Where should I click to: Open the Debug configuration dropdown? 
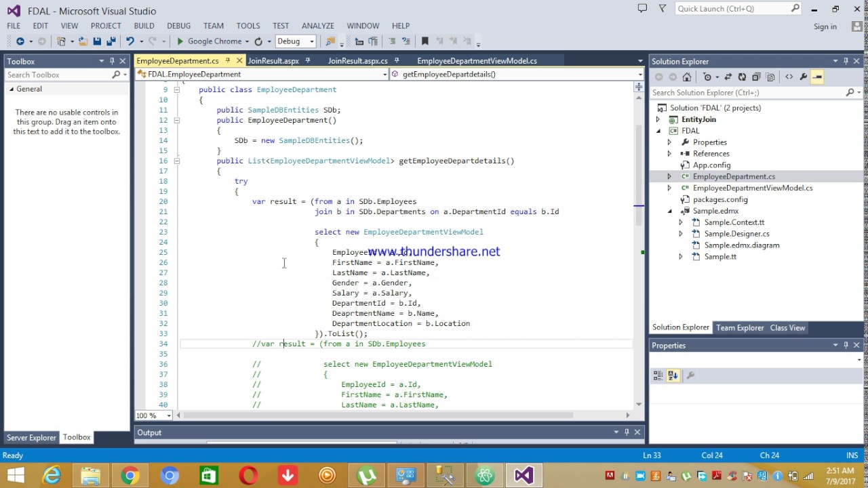tap(312, 41)
